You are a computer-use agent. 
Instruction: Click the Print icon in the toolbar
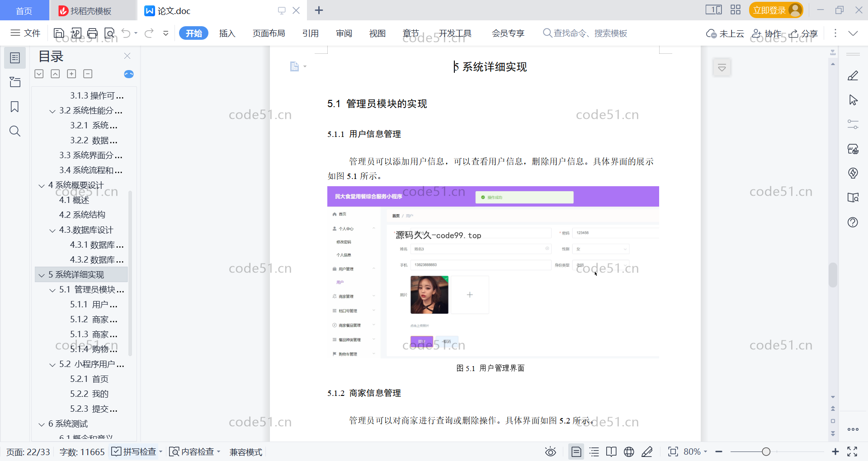tap(93, 33)
